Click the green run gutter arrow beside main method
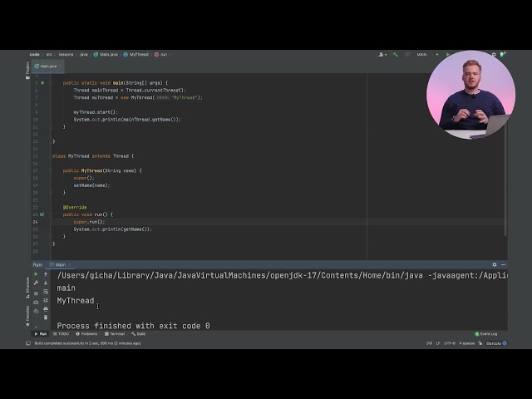Image resolution: width=532 pixels, height=399 pixels. (x=42, y=83)
